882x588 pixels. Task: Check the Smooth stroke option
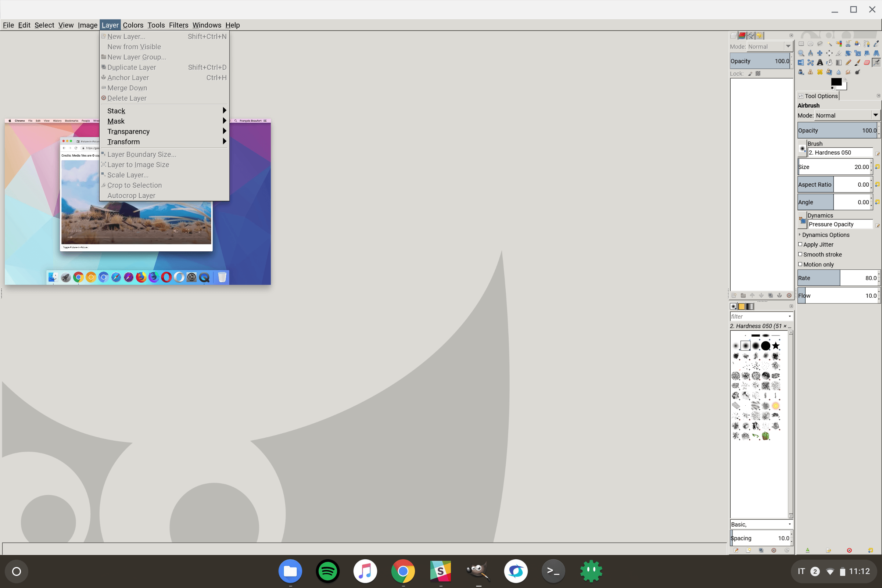[801, 254]
